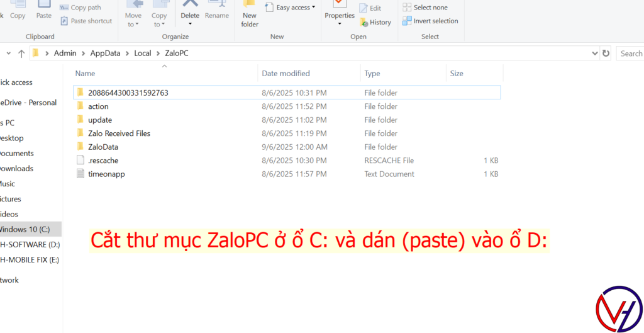
Task: Expand address bar history dropdown arrow
Action: pos(594,54)
